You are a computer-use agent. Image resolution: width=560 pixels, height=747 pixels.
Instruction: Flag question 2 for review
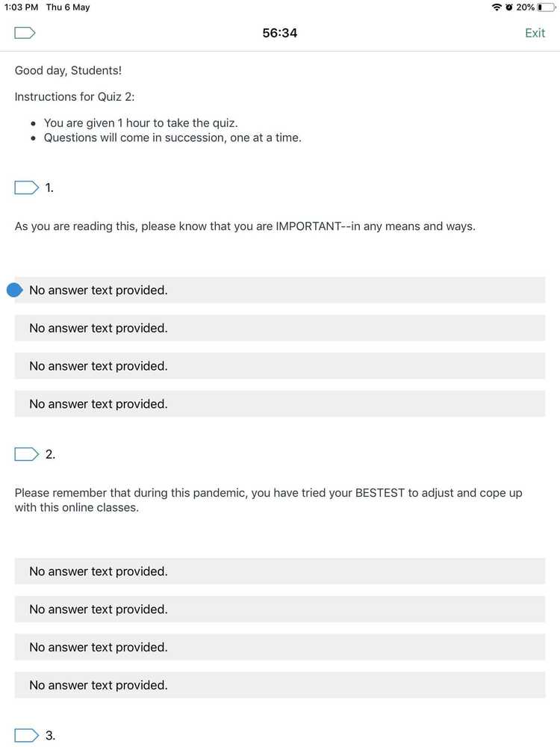(x=26, y=454)
